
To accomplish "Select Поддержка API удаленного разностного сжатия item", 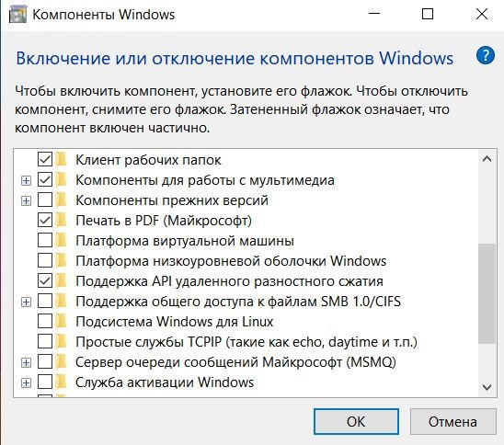I will pos(229,281).
